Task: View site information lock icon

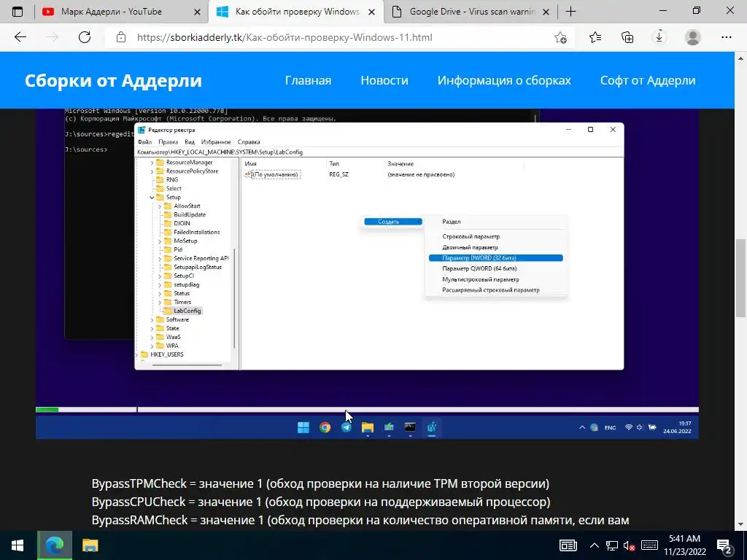Action: (x=121, y=37)
